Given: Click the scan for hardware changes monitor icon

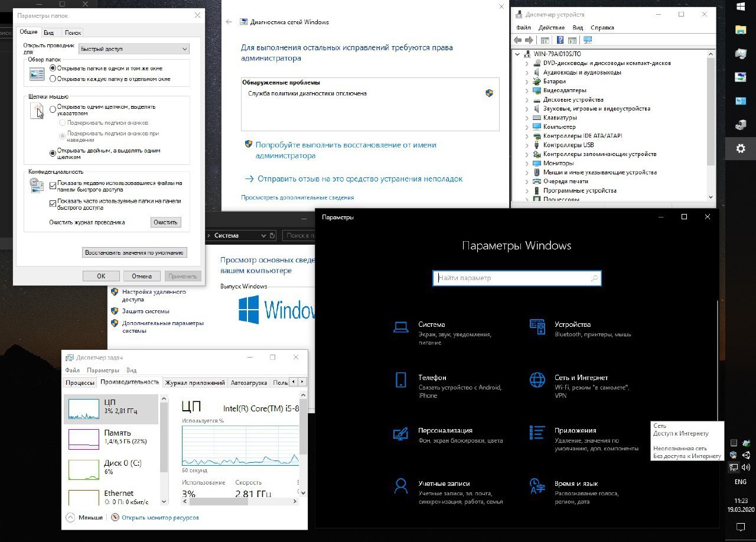Looking at the screenshot, I should 587,40.
